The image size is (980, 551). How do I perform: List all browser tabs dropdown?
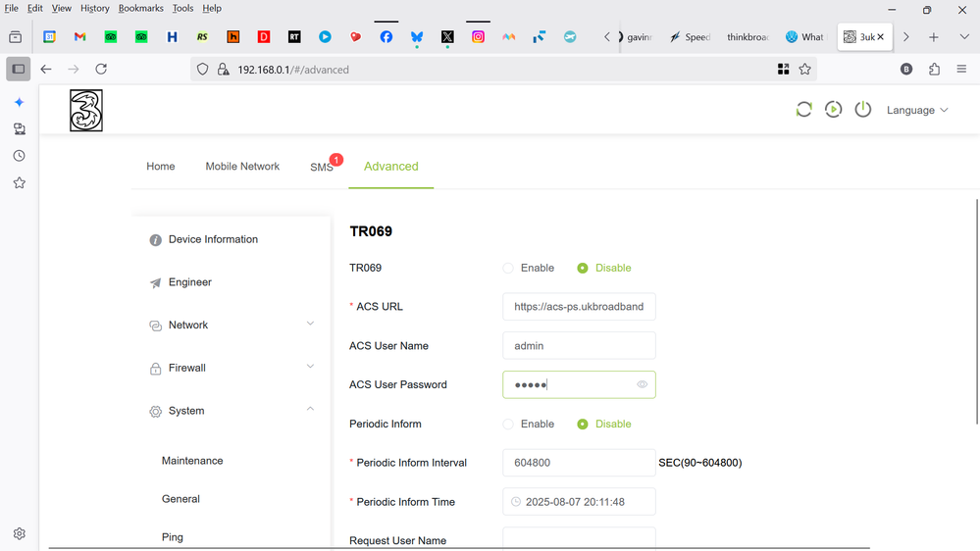coord(963,37)
